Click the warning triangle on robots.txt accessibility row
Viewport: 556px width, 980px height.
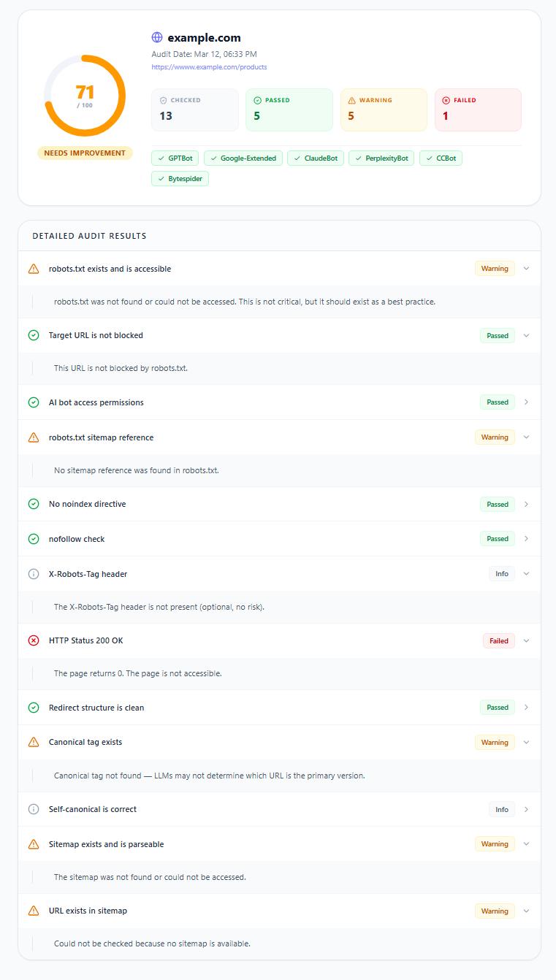(34, 268)
